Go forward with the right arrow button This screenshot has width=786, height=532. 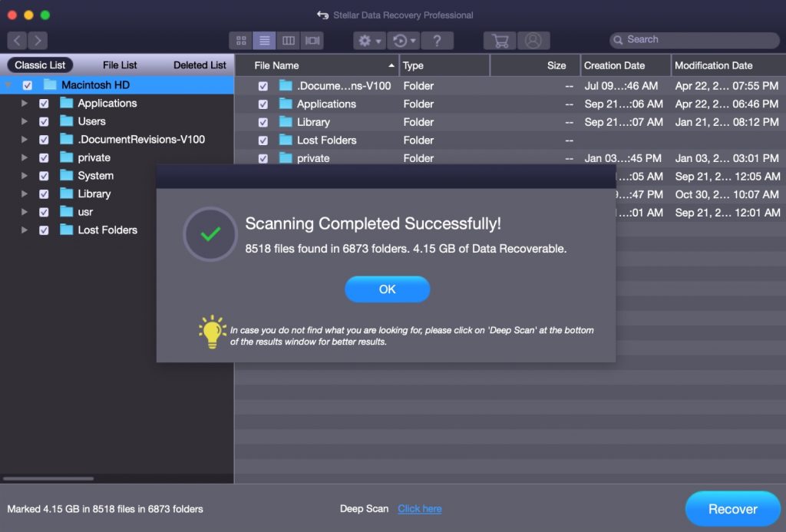(38, 41)
